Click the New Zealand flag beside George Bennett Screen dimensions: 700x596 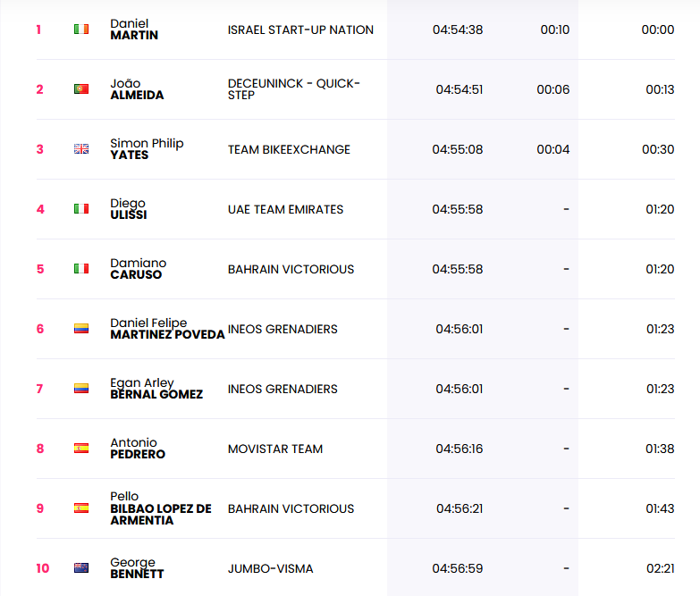coord(81,568)
